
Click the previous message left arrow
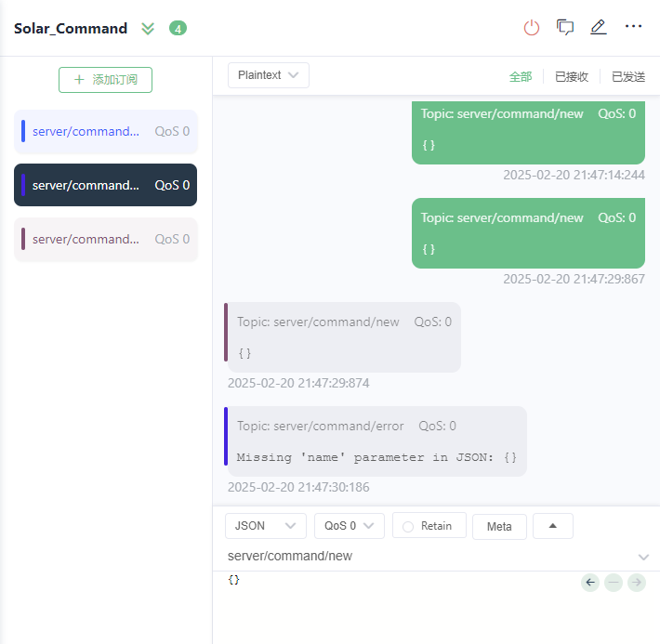click(x=590, y=583)
